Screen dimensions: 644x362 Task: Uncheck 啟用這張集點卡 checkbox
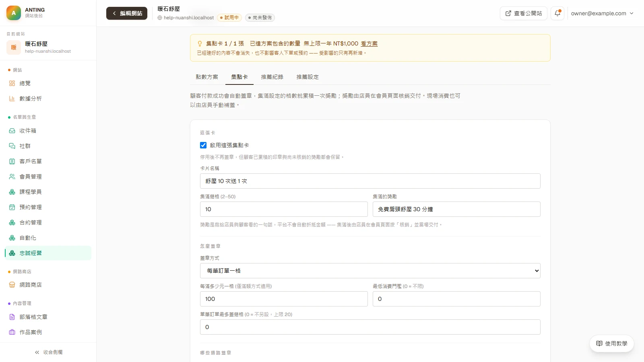point(203,145)
